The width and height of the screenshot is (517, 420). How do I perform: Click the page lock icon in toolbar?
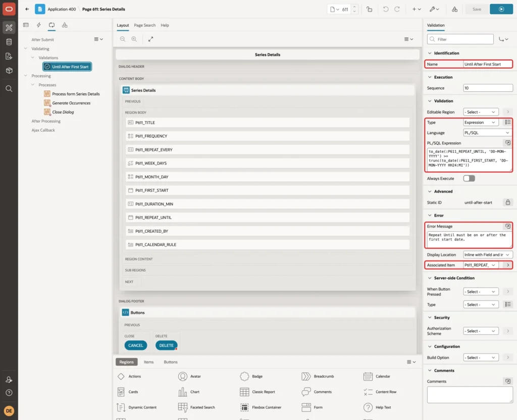click(x=369, y=9)
